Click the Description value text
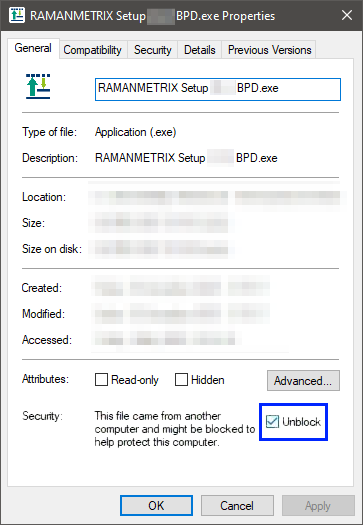The height and width of the screenshot is (525, 363). (x=186, y=158)
